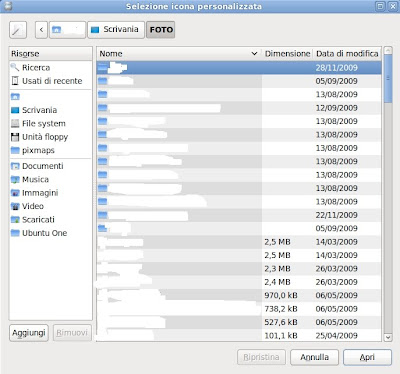This screenshot has height=374, width=400.
Task: Select Unità floppy in the sidebar
Action: pos(50,137)
